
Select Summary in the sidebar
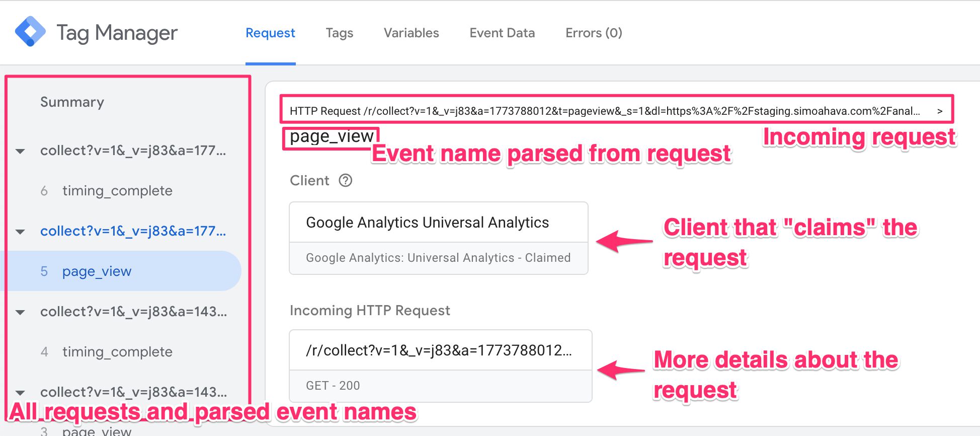[72, 102]
